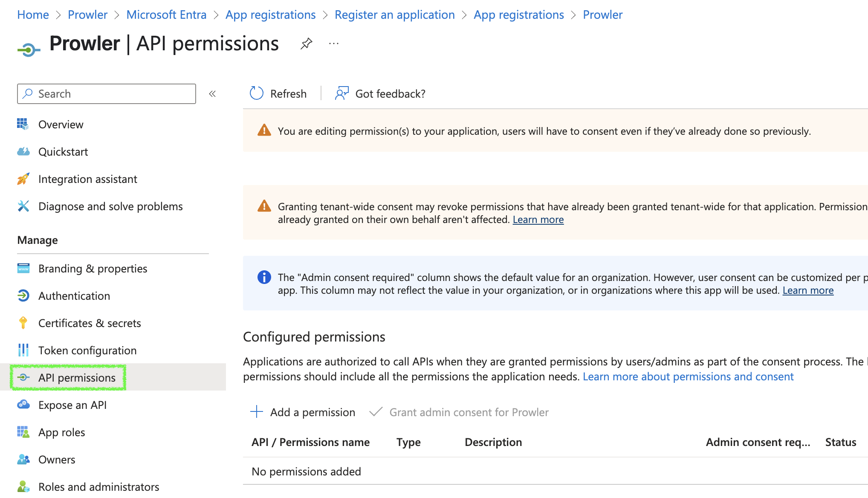Select Quickstart in the sidebar

coord(63,152)
